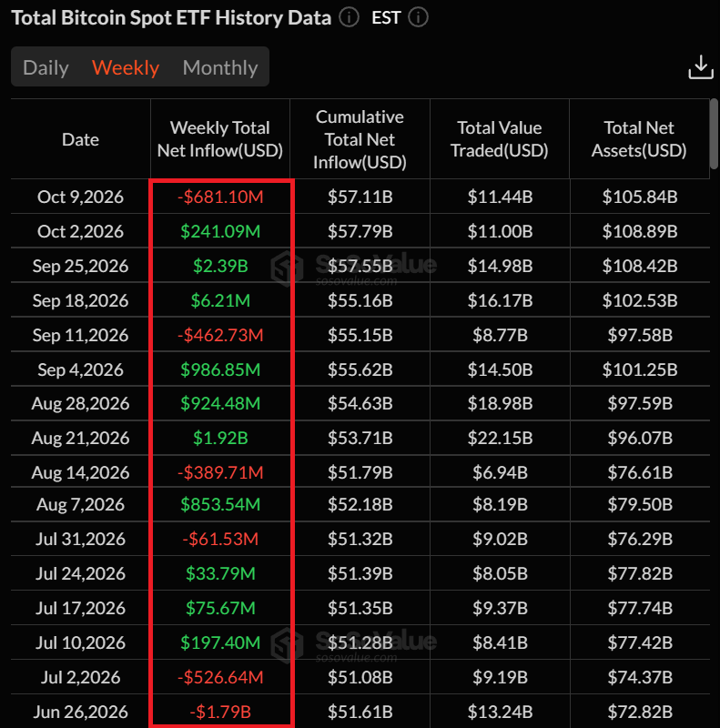720x728 pixels.
Task: Click the $197.40M inflow value
Action: (220, 642)
